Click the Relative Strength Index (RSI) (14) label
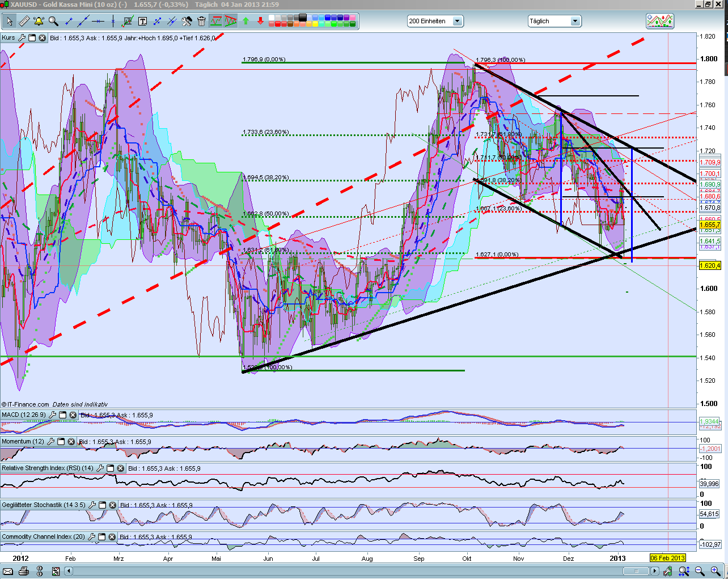Screen dimensions: 728x579 (x=48, y=468)
